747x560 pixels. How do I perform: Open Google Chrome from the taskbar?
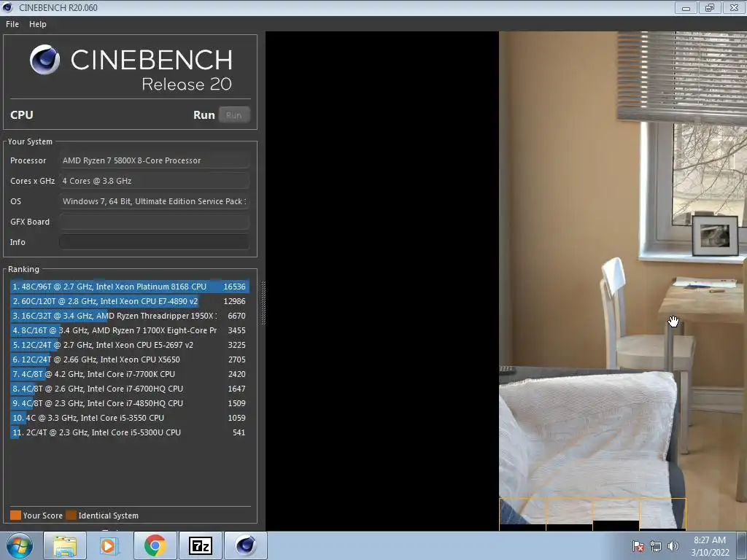pos(155,546)
